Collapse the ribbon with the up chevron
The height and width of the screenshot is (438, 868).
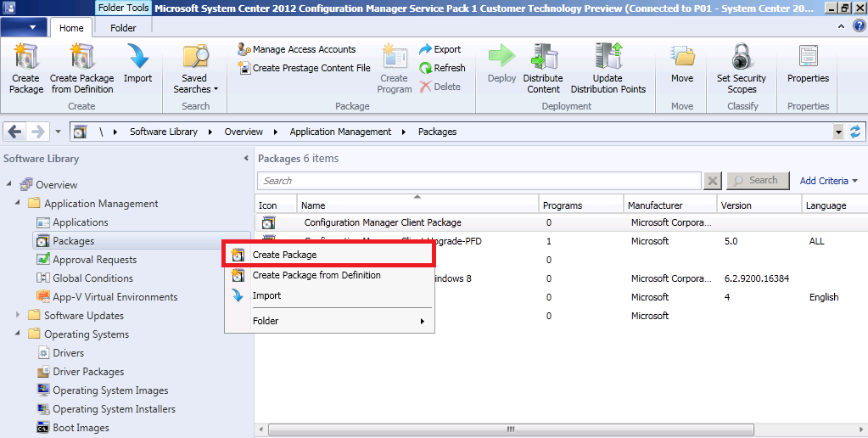pos(841,26)
